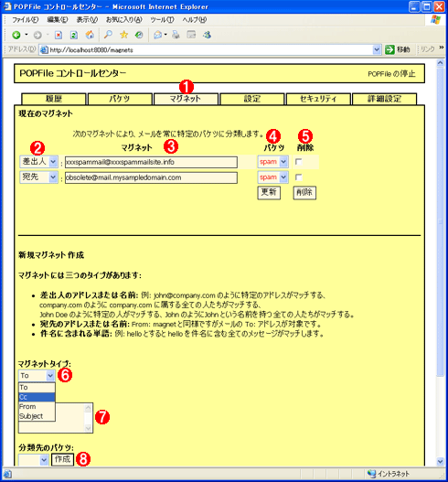Click the Stop loading icon
The image size is (448, 482).
(x=59, y=35)
